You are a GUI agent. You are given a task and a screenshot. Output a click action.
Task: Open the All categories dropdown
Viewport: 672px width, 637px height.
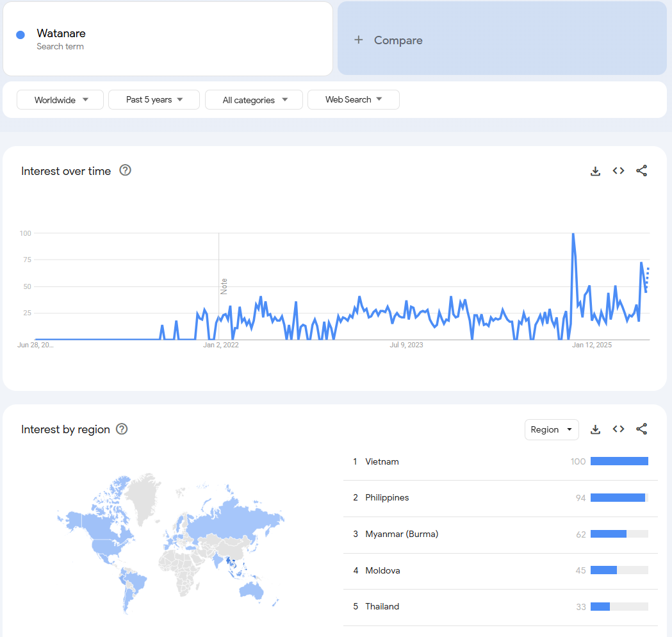coord(254,100)
